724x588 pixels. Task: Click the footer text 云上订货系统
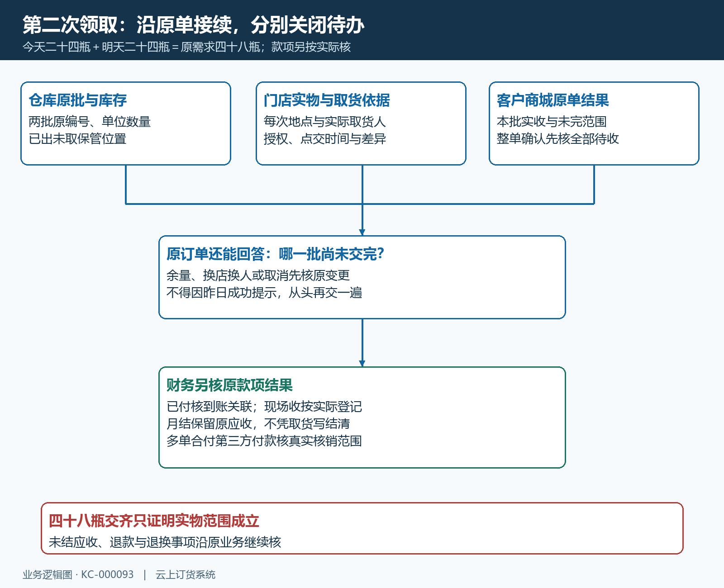186,574
